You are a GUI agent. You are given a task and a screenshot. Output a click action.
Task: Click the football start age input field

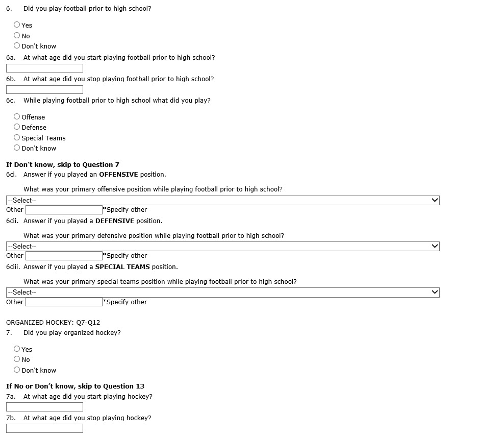tap(44, 68)
